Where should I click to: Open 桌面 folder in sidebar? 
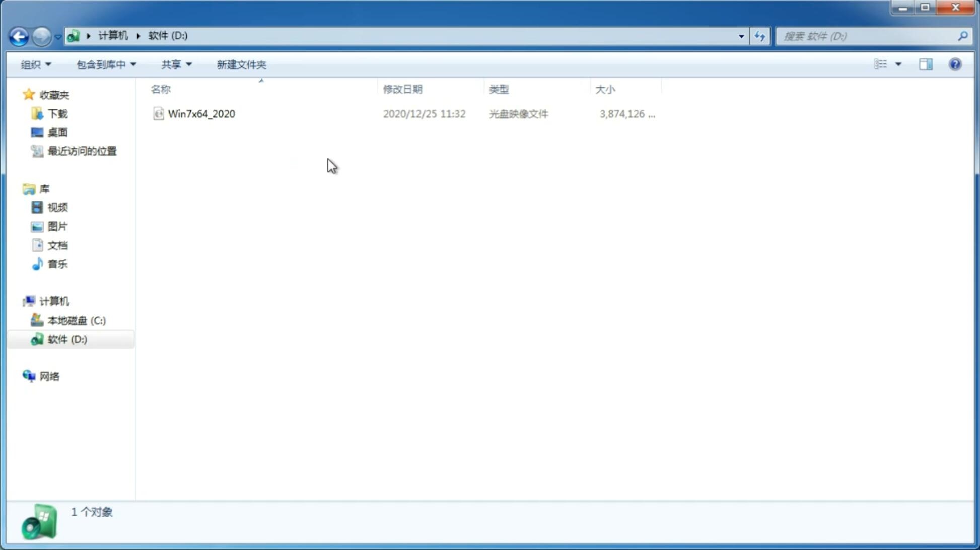pyautogui.click(x=57, y=132)
